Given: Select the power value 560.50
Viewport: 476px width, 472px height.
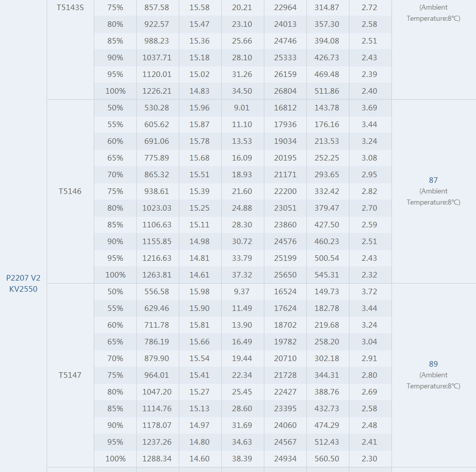Looking at the screenshot, I should coord(327,459).
